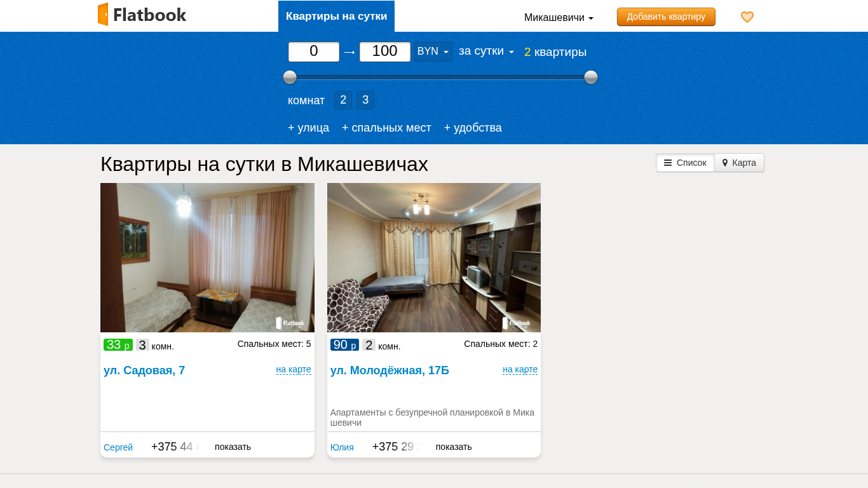Screen dimensions: 868x488
Task: Click the Апартаменты с безупречной планировкой description
Action: pos(433,417)
